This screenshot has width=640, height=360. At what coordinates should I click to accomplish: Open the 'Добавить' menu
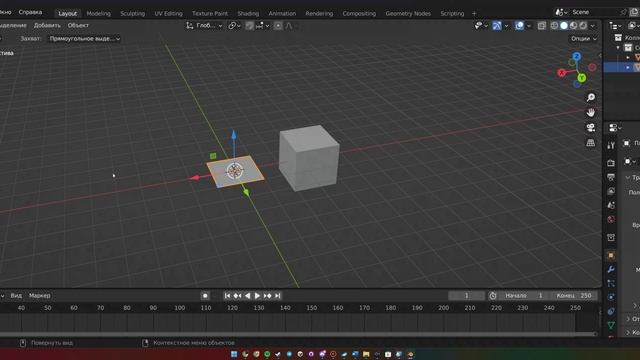(x=47, y=25)
